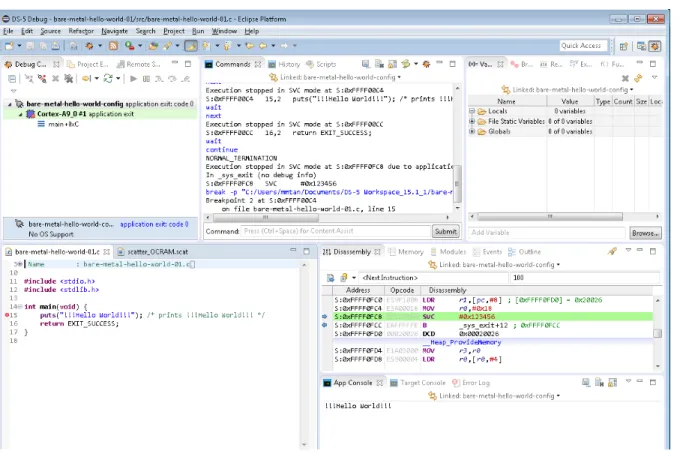
Task: Open the Window menu
Action: tap(224, 31)
